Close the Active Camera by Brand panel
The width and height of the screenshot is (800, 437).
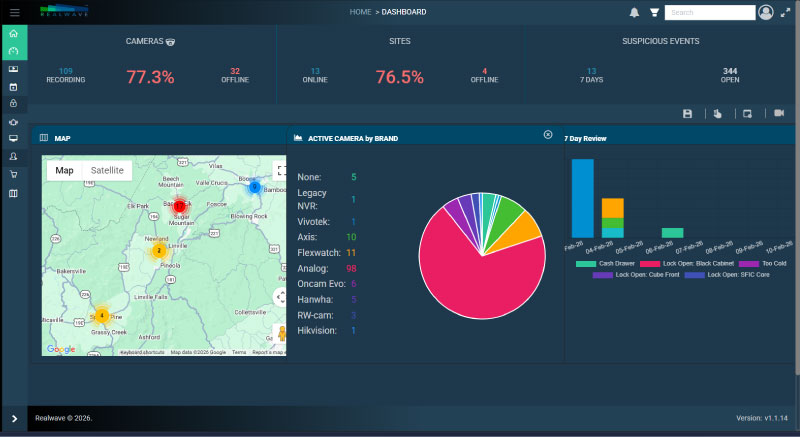pos(547,134)
